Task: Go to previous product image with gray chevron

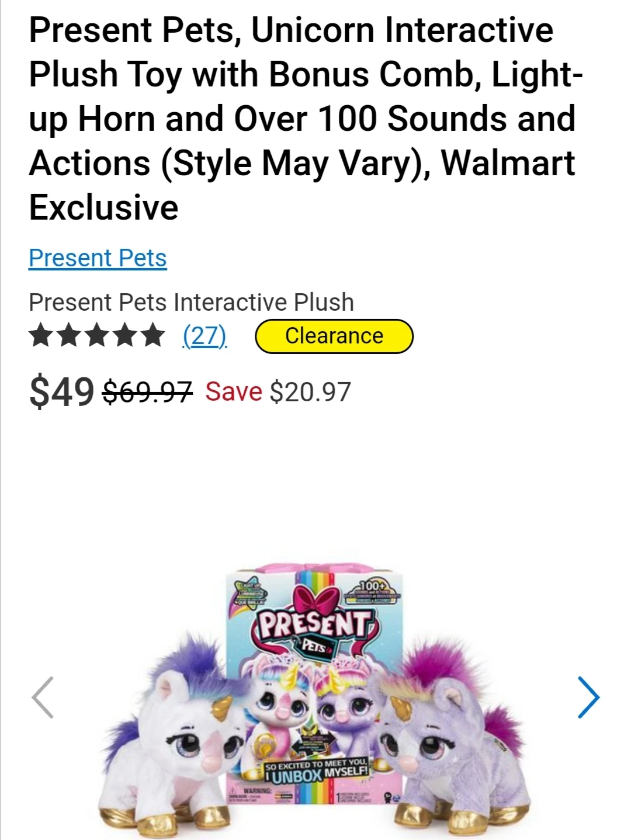Action: tap(43, 697)
